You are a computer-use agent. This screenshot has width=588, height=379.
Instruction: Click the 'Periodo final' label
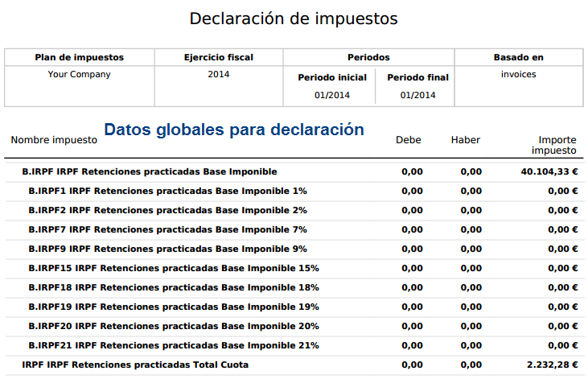point(417,78)
